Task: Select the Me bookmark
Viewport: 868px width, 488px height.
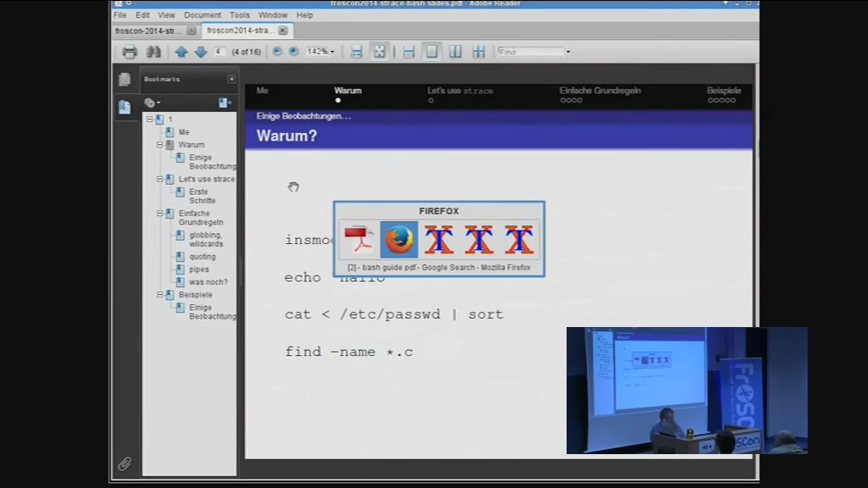Action: pos(184,132)
